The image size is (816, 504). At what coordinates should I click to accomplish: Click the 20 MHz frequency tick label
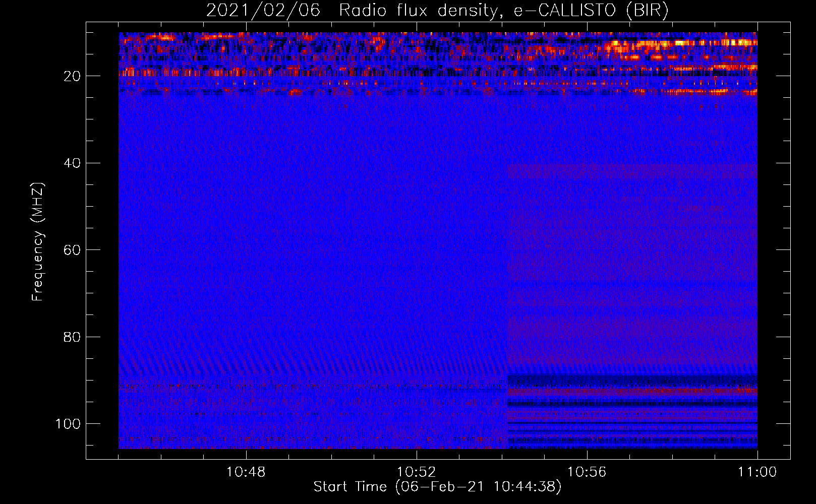(x=72, y=76)
